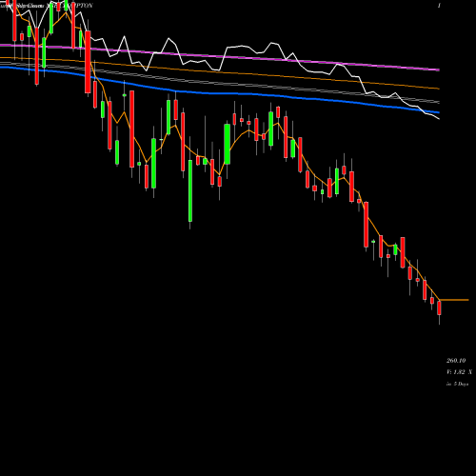Click the long red candle beside the tall green one

pos(183,142)
